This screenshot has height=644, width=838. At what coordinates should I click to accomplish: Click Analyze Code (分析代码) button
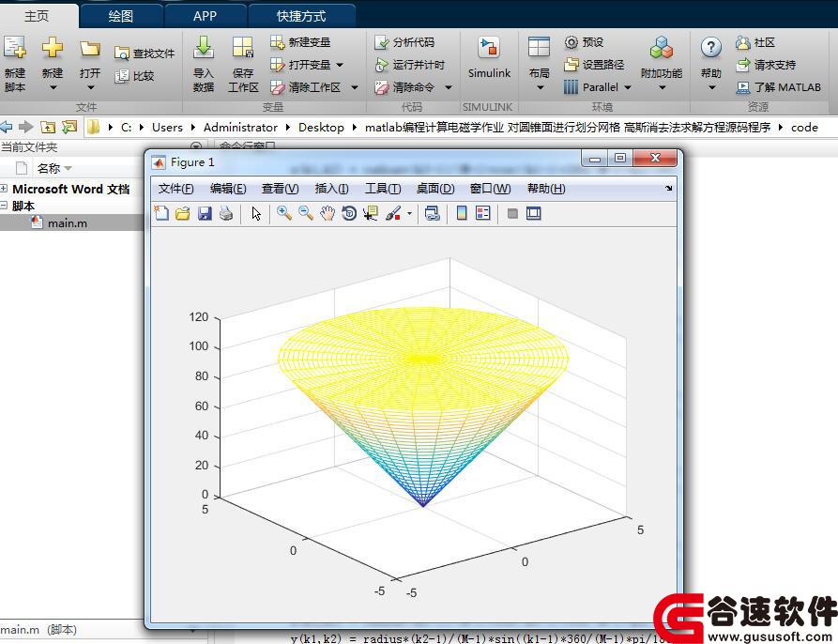[404, 42]
